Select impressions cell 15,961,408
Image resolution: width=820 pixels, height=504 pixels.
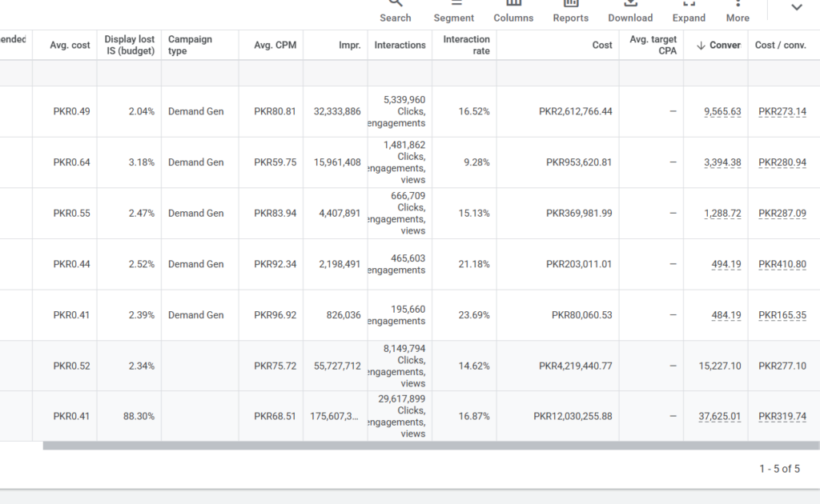pos(337,162)
